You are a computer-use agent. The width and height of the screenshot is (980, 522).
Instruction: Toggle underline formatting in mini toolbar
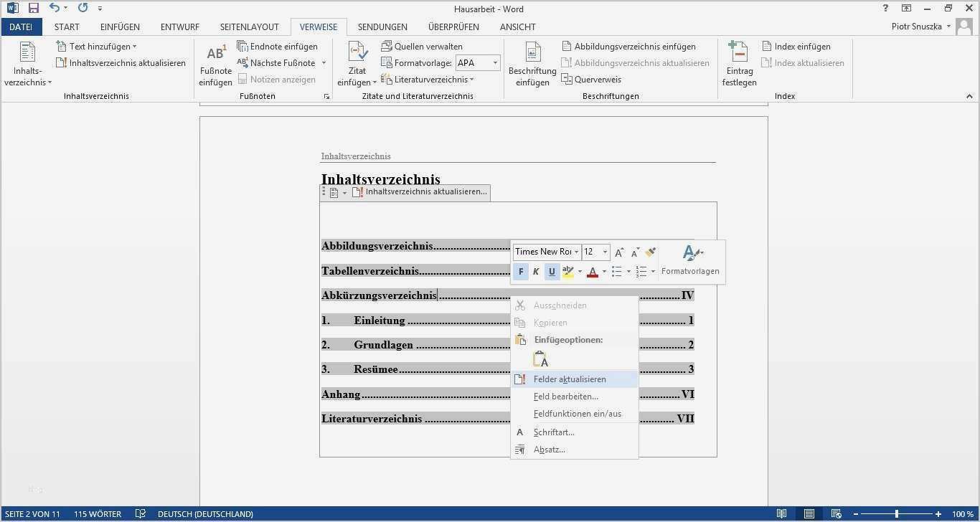click(x=551, y=271)
